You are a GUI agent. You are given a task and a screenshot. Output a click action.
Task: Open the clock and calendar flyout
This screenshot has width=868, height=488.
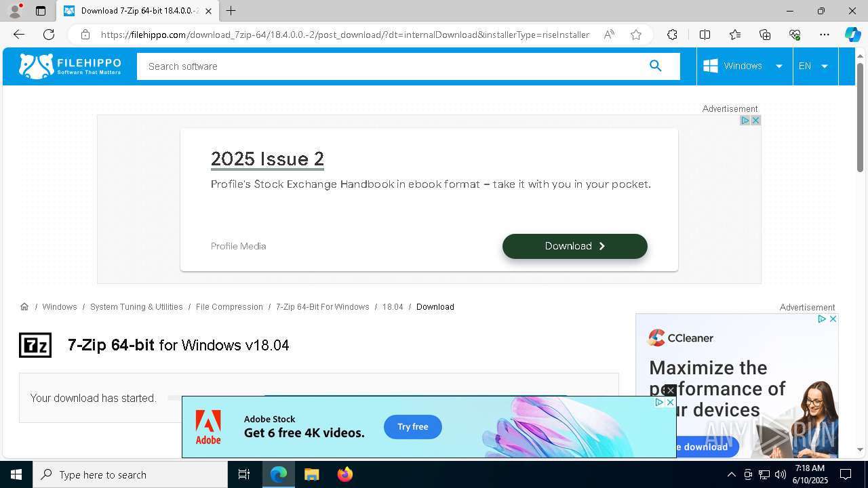coord(810,474)
